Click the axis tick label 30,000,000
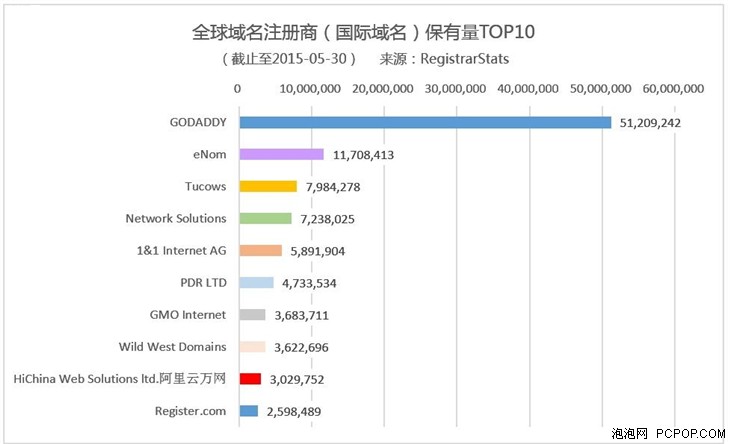730x444 pixels. 455,88
